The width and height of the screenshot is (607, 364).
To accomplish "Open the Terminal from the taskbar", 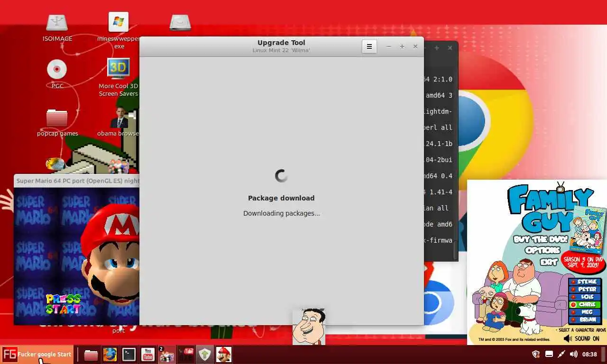I will tap(129, 355).
